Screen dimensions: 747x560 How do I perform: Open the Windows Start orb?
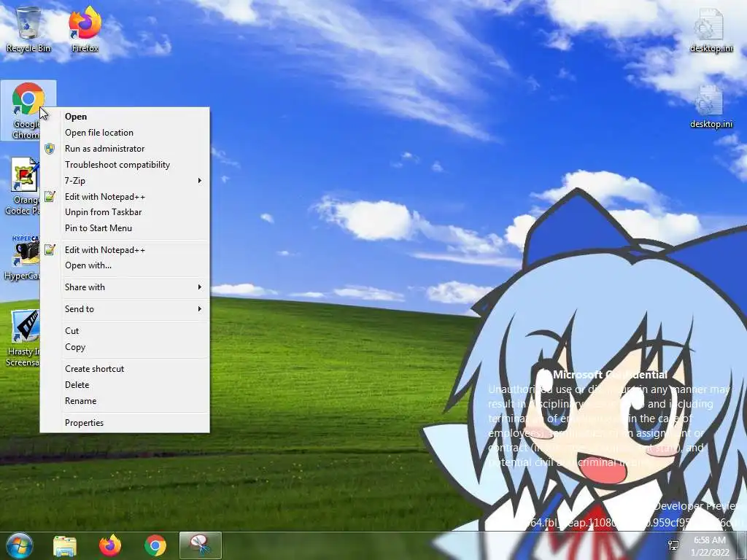point(20,545)
